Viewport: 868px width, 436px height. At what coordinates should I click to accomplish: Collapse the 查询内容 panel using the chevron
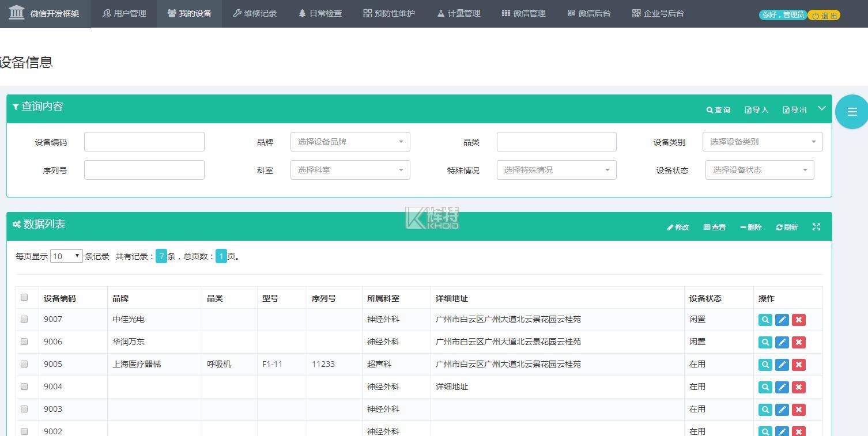822,108
